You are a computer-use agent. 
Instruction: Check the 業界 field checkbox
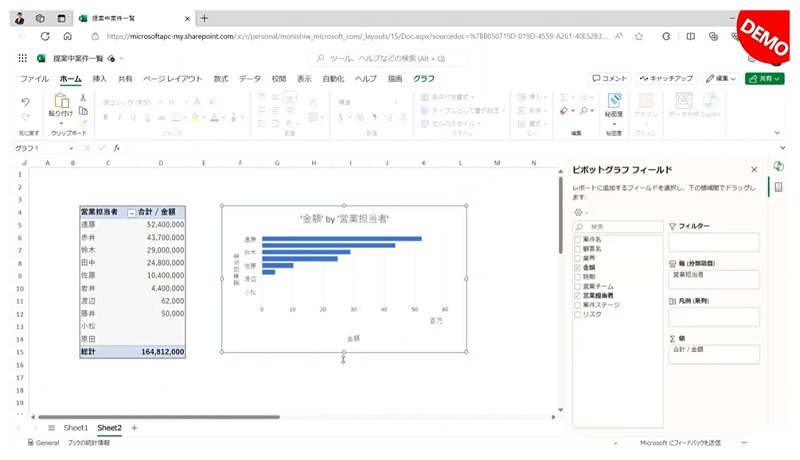point(578,258)
